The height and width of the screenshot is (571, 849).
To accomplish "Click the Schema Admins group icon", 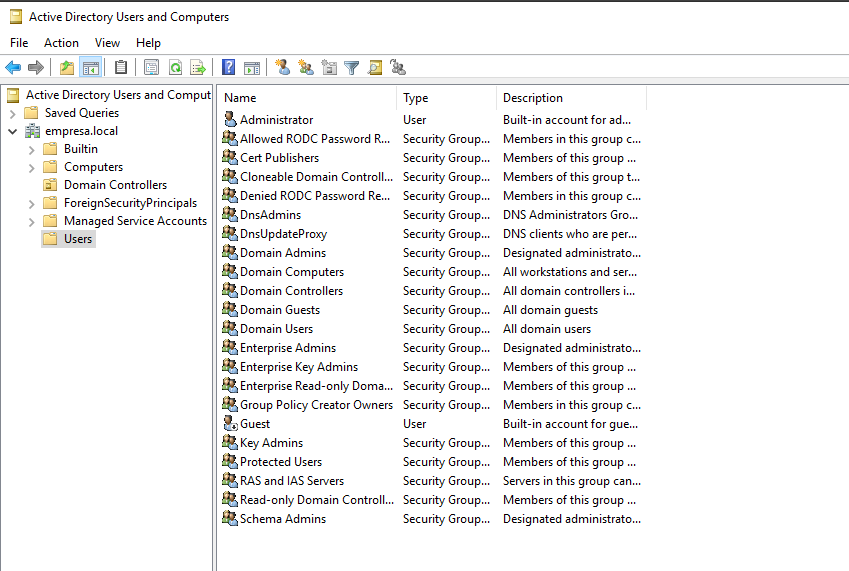I will coord(230,518).
